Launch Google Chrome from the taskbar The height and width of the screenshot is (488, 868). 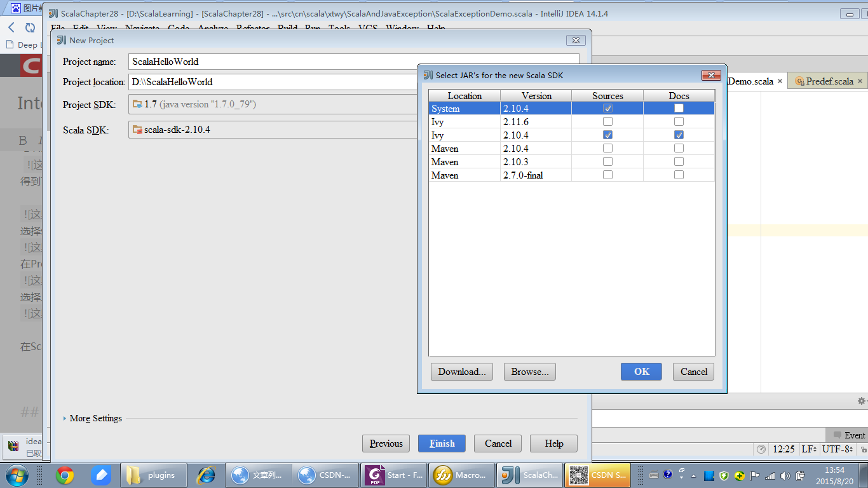(x=64, y=475)
